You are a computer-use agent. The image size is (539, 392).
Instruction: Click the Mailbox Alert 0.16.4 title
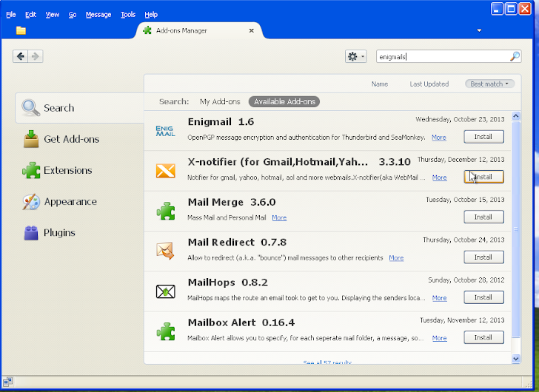[x=241, y=322]
